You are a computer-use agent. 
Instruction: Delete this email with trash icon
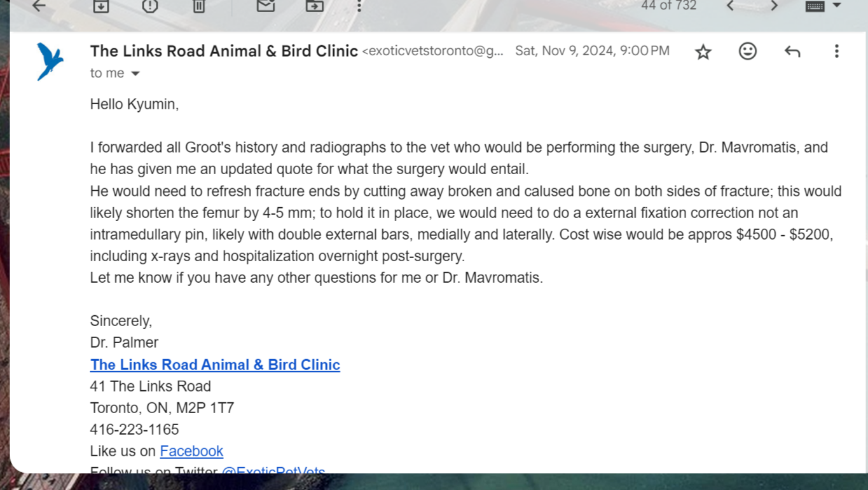pos(199,6)
